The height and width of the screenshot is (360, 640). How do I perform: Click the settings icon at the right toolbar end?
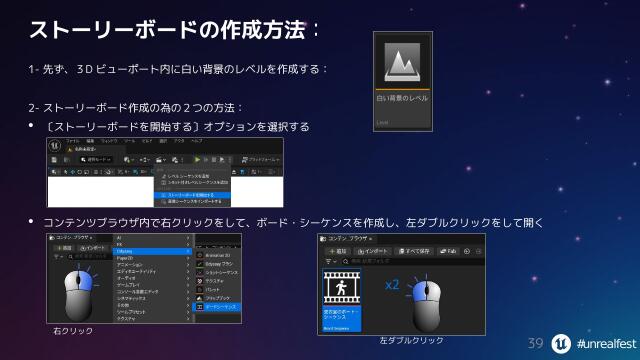[479, 251]
